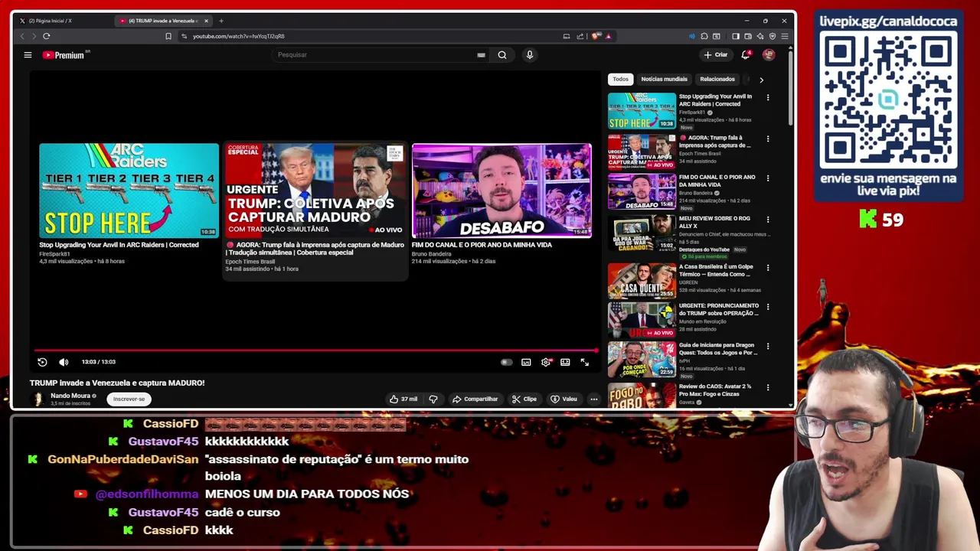This screenshot has width=980, height=551.
Task: Toggle the autoplay switch in the player
Action: (x=506, y=362)
